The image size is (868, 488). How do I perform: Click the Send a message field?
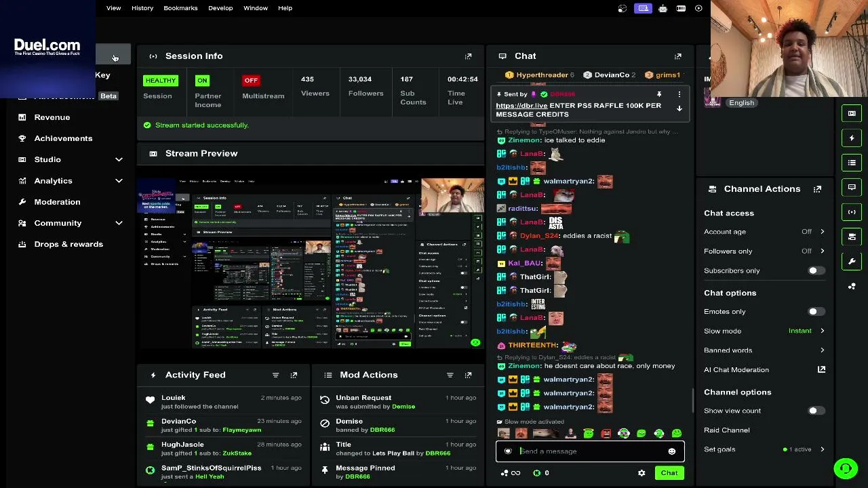(590, 451)
